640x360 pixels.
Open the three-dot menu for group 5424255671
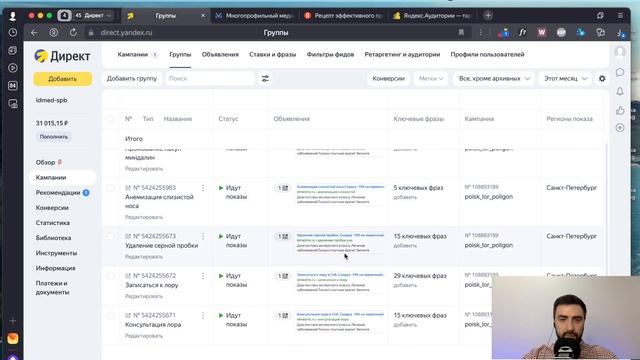pyautogui.click(x=203, y=316)
